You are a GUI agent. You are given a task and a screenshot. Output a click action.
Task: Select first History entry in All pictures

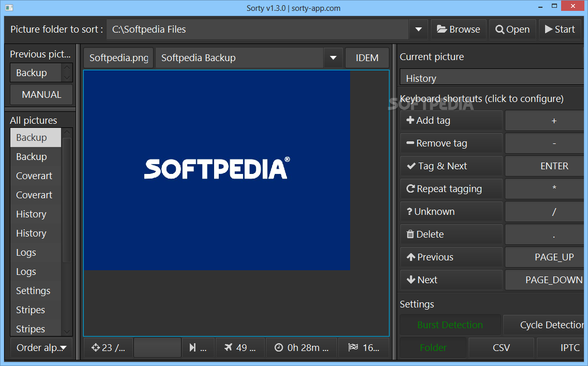36,214
